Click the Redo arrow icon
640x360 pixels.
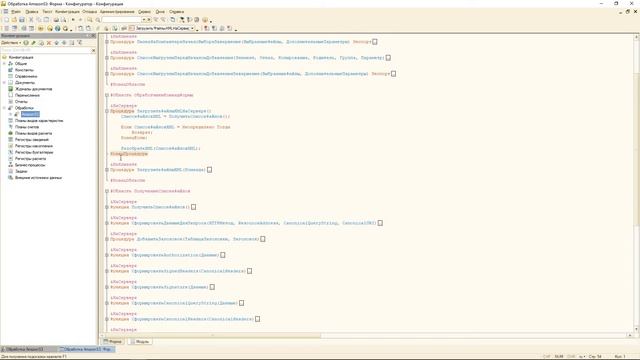(x=80, y=20)
